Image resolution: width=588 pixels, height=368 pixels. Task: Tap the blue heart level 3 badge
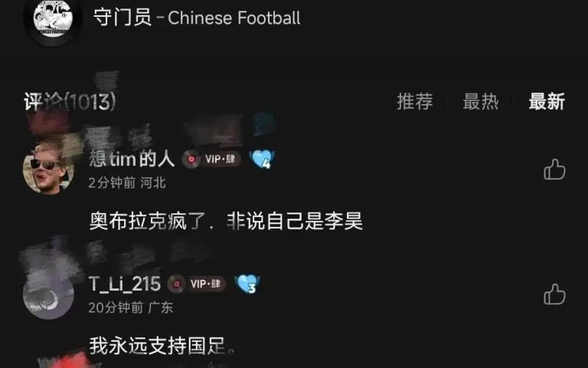[x=247, y=284]
